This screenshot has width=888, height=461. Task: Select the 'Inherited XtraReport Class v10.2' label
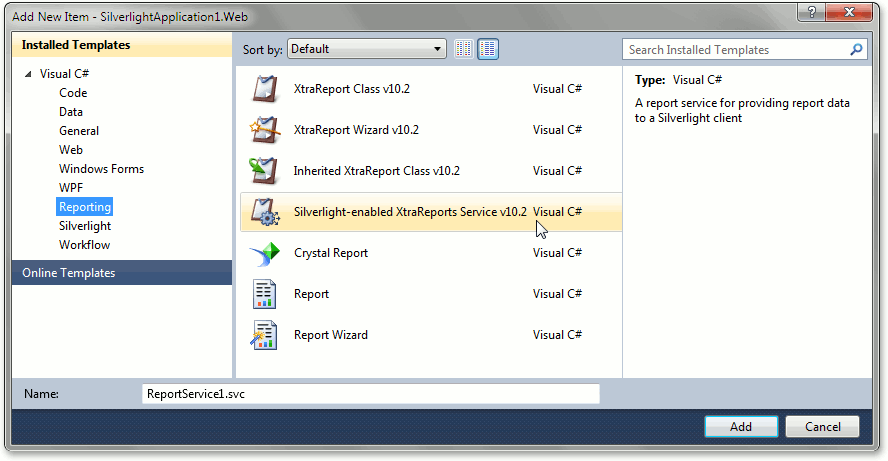coord(377,171)
